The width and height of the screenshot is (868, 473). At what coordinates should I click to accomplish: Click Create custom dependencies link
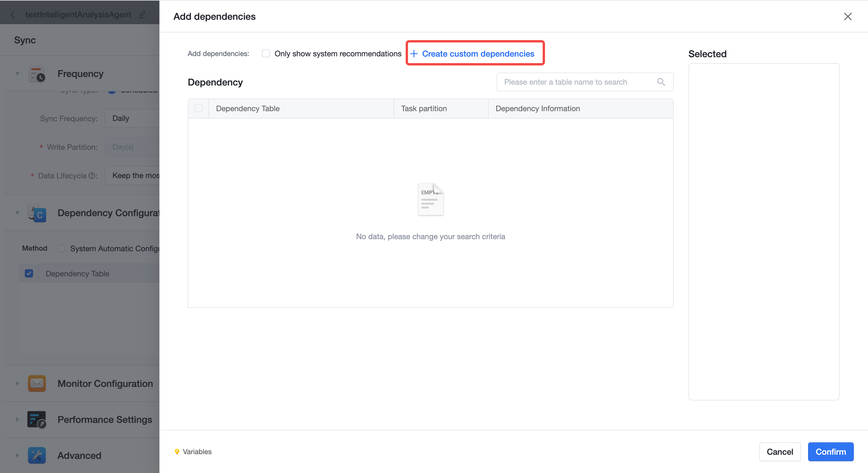pos(472,54)
